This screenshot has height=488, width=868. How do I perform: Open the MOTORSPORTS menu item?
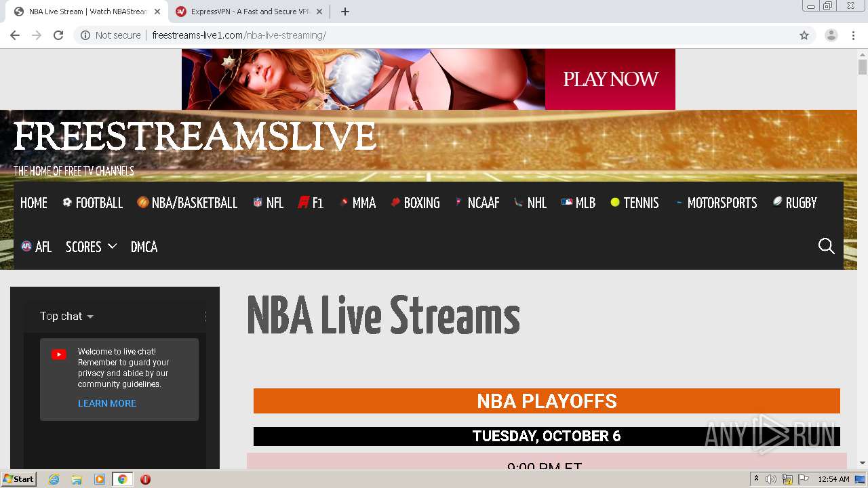pos(715,203)
